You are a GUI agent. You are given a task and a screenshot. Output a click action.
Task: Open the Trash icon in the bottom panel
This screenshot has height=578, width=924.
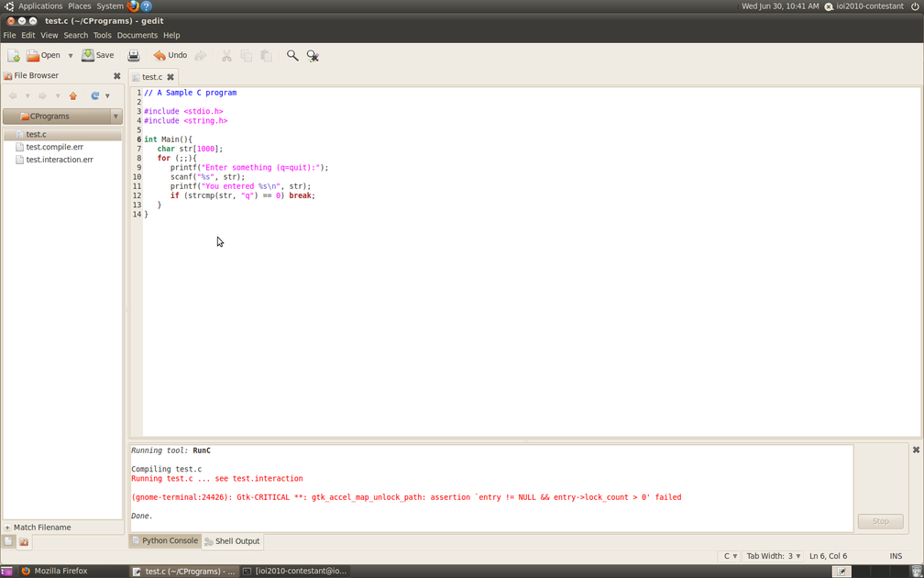point(917,572)
